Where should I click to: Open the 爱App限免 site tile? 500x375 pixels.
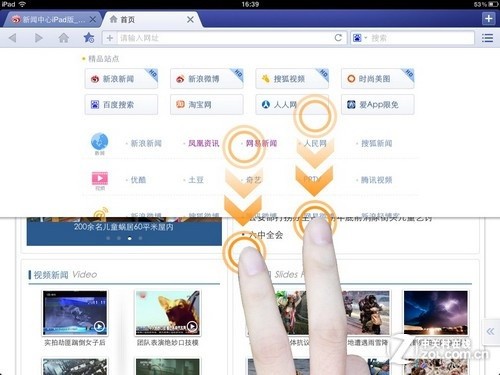click(x=378, y=105)
